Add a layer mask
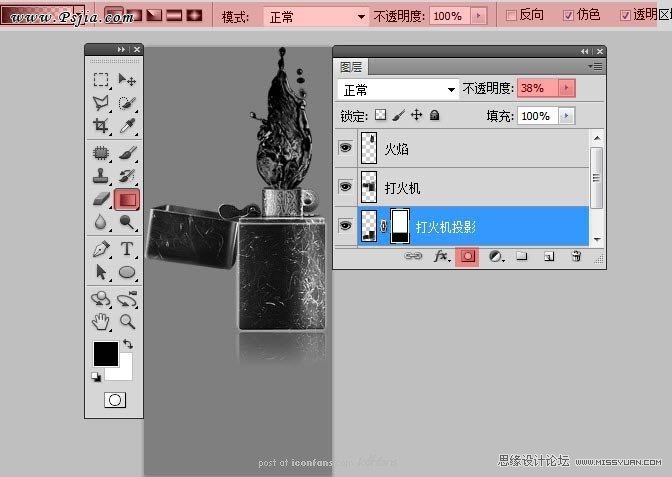The height and width of the screenshot is (477, 672). 467,256
